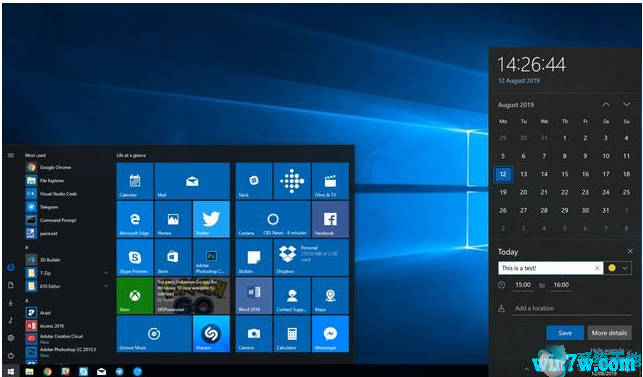
Task: Open the Cortana tile
Action: click(273, 219)
